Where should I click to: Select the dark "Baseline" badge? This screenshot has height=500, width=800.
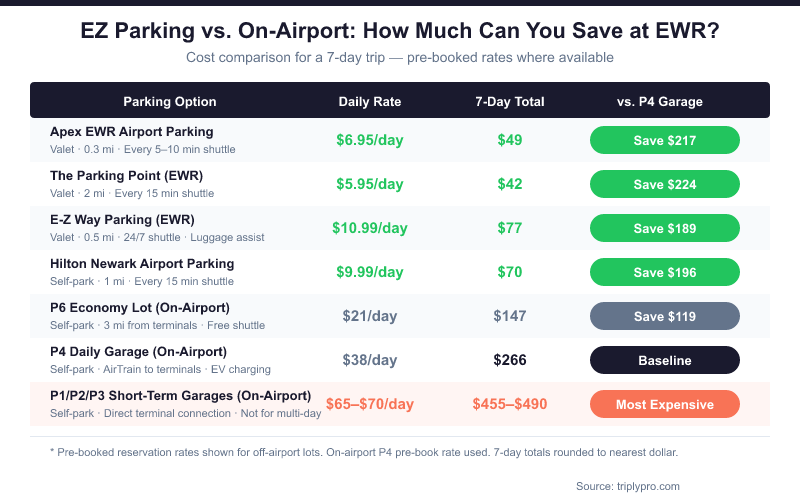click(664, 360)
